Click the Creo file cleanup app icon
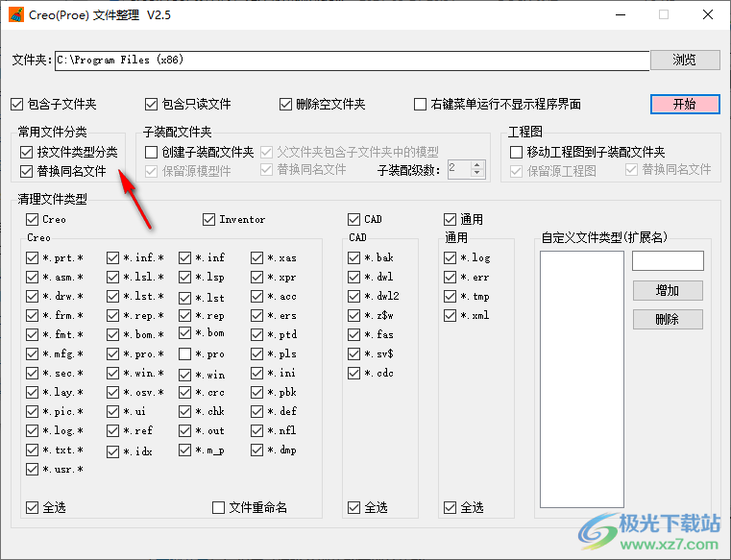Image resolution: width=731 pixels, height=560 pixels. [x=16, y=15]
